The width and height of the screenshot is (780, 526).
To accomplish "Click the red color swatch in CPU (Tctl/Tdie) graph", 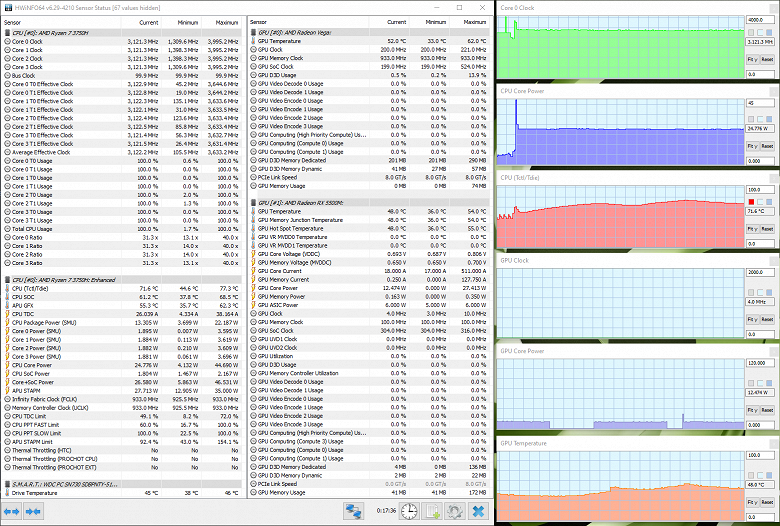I will (751, 202).
